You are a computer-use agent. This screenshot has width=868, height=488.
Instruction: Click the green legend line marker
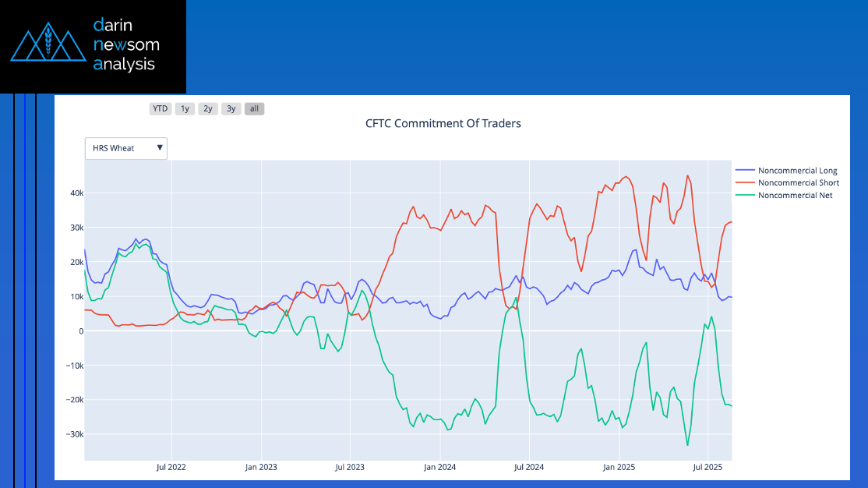click(x=745, y=196)
